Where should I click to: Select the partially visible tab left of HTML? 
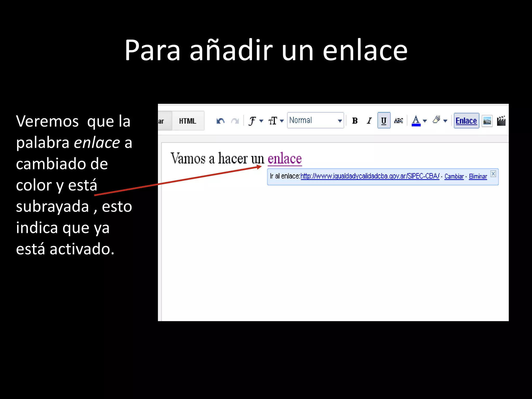click(165, 121)
